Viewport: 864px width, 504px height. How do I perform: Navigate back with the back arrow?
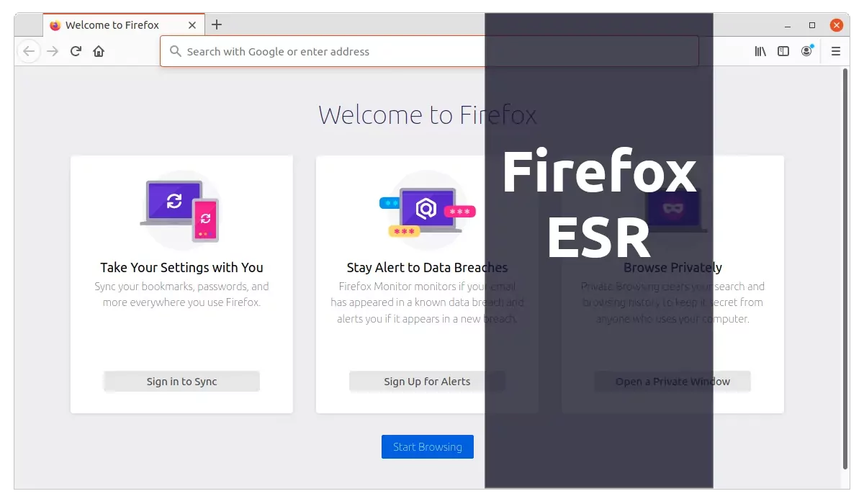click(29, 51)
